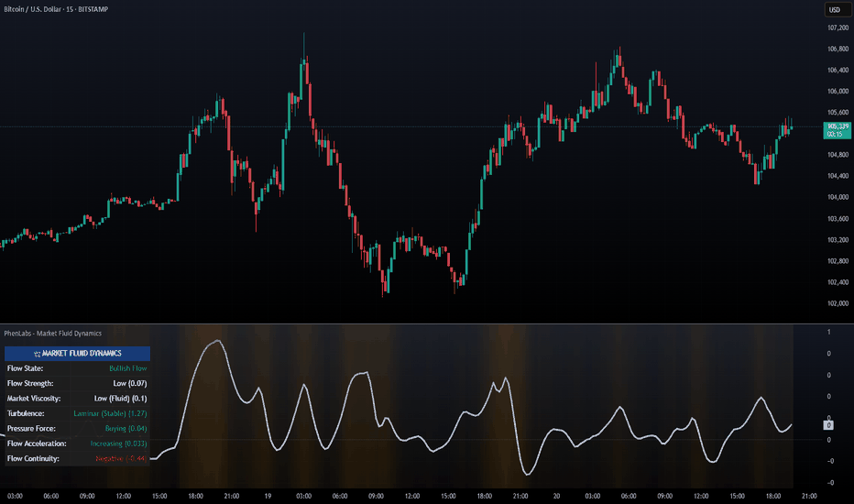This screenshot has height=504, width=854.
Task: Click the PhenLabs - Market Fluid Dynamics indicator title
Action: 53,334
